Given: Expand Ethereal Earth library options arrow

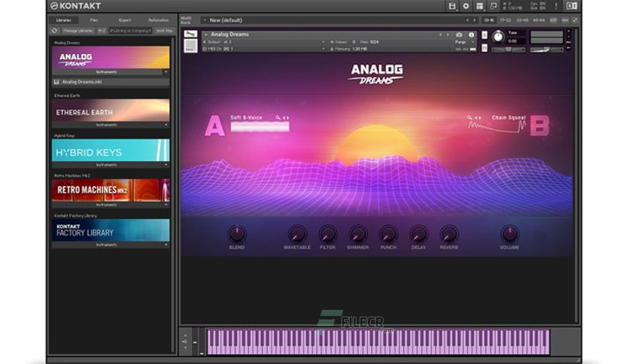Looking at the screenshot, I should point(166,125).
